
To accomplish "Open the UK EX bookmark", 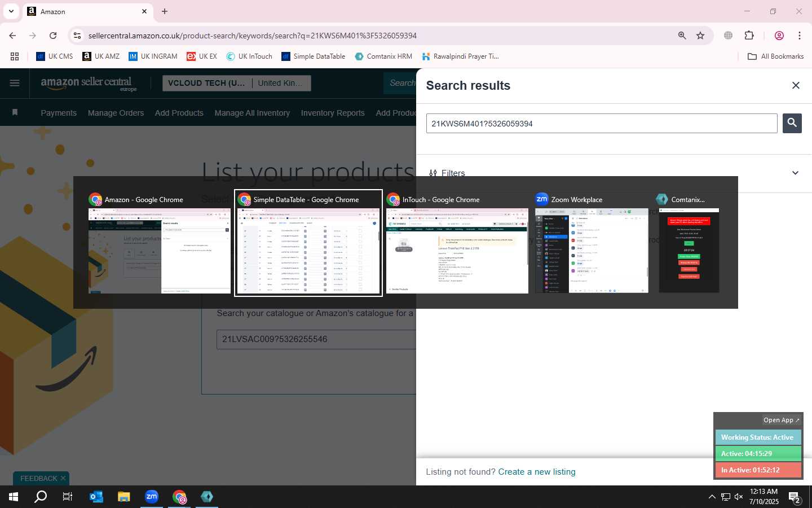I will point(201,56).
